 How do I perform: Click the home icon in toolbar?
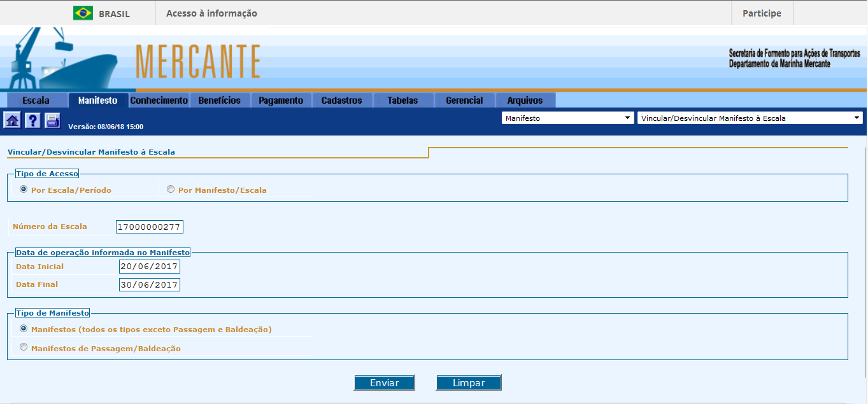(x=12, y=120)
